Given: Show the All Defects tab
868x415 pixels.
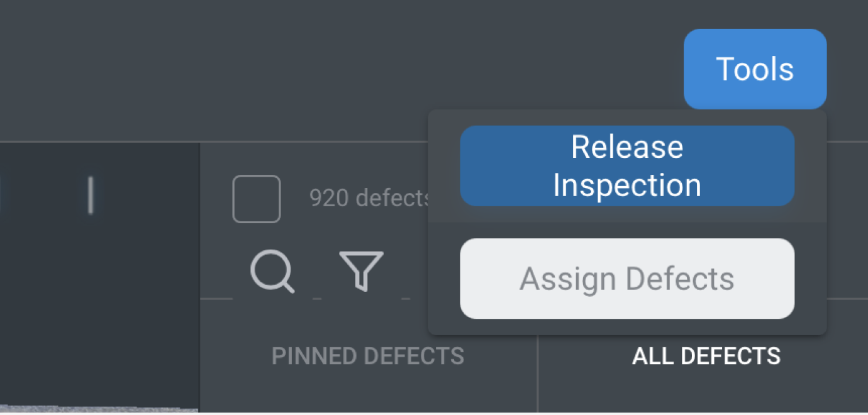Looking at the screenshot, I should (706, 357).
